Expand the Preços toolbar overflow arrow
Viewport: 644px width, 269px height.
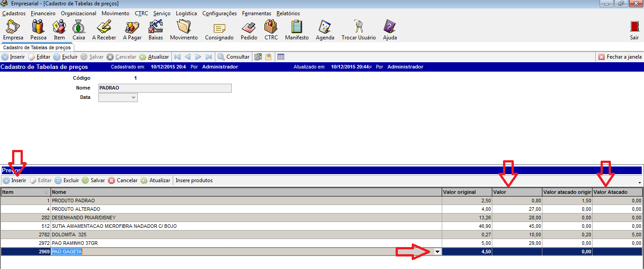coord(640,183)
